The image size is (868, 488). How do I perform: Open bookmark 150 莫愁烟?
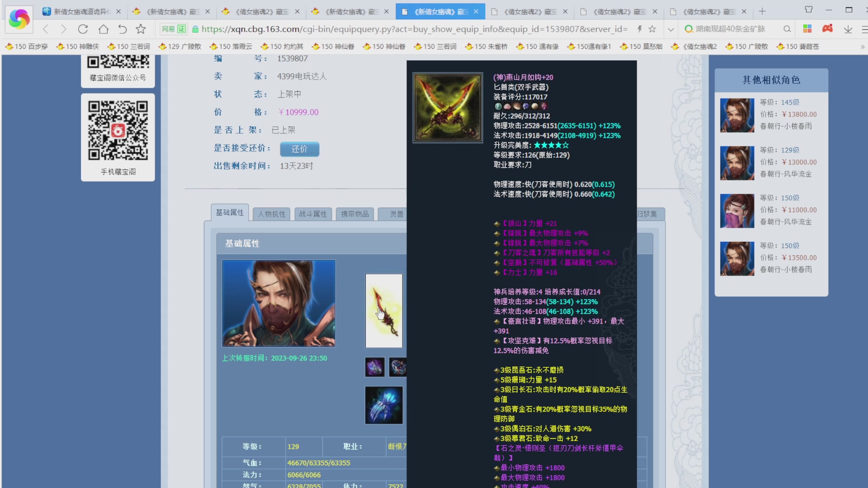point(641,47)
